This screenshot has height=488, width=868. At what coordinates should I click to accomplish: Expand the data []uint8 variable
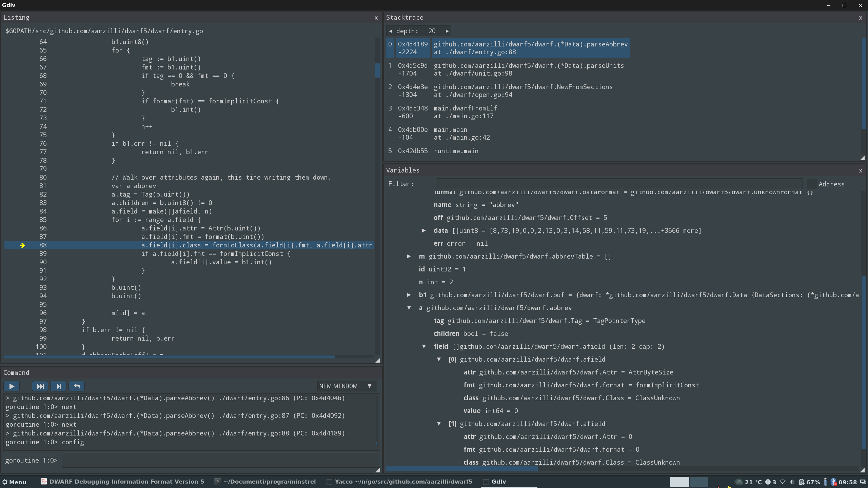(424, 231)
